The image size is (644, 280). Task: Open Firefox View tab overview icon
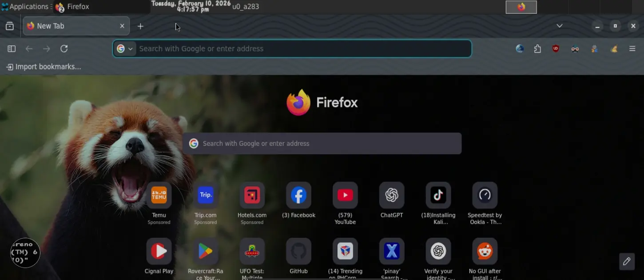[x=10, y=26]
